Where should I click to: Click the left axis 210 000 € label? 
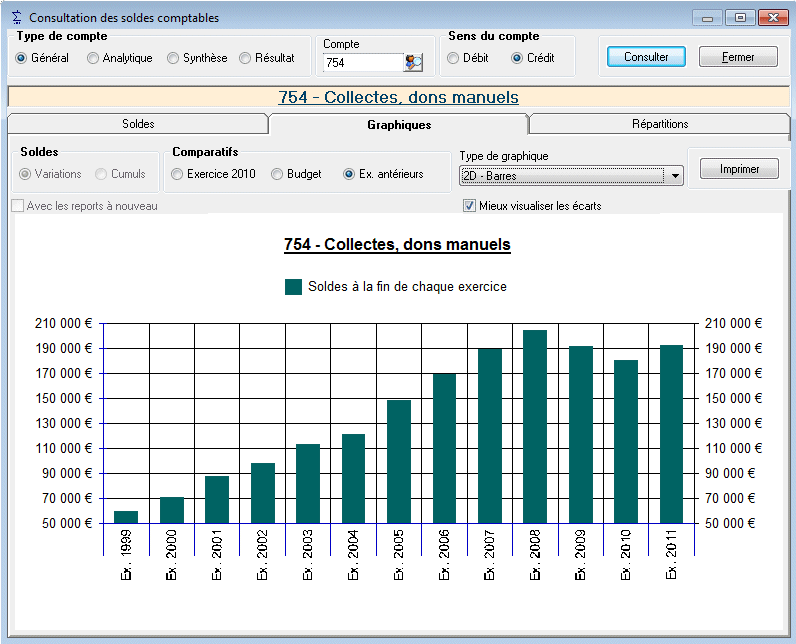pos(63,323)
